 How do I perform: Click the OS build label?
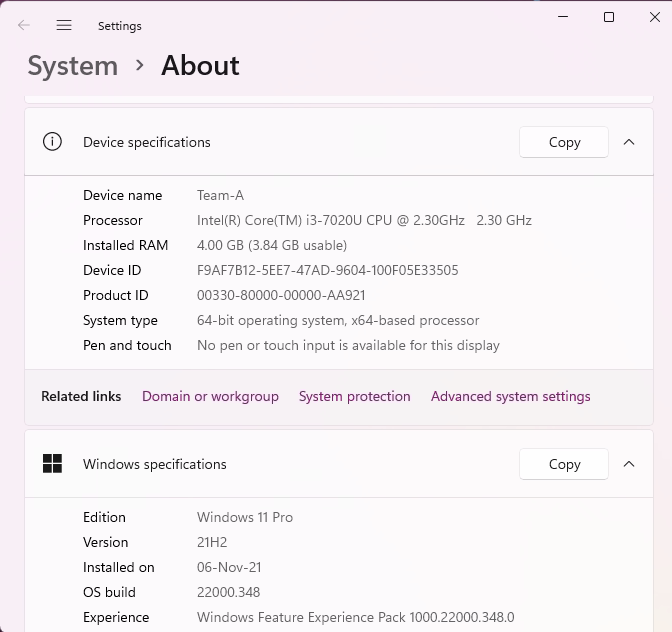[109, 592]
